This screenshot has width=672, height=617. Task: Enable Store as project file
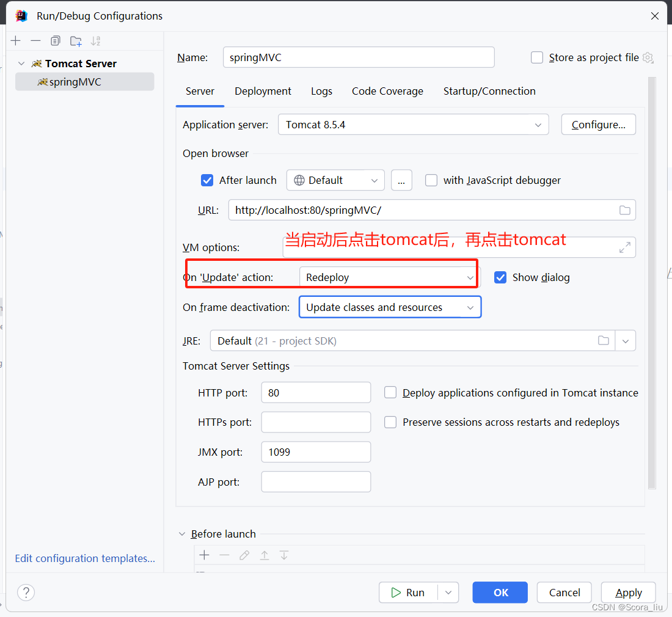tap(537, 57)
